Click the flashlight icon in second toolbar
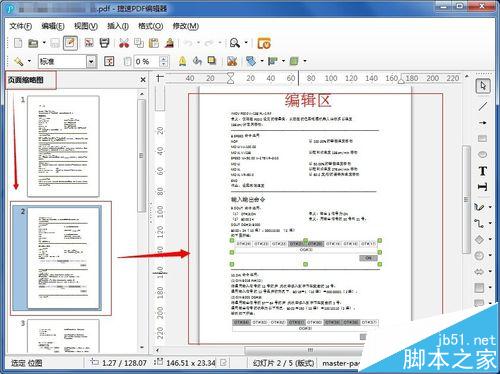 coord(18,61)
